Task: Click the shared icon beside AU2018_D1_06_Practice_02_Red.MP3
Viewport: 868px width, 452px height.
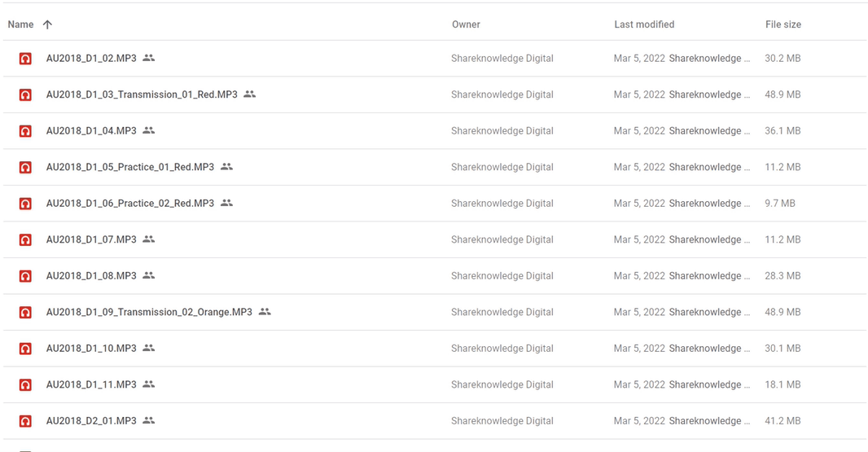Action: click(226, 204)
